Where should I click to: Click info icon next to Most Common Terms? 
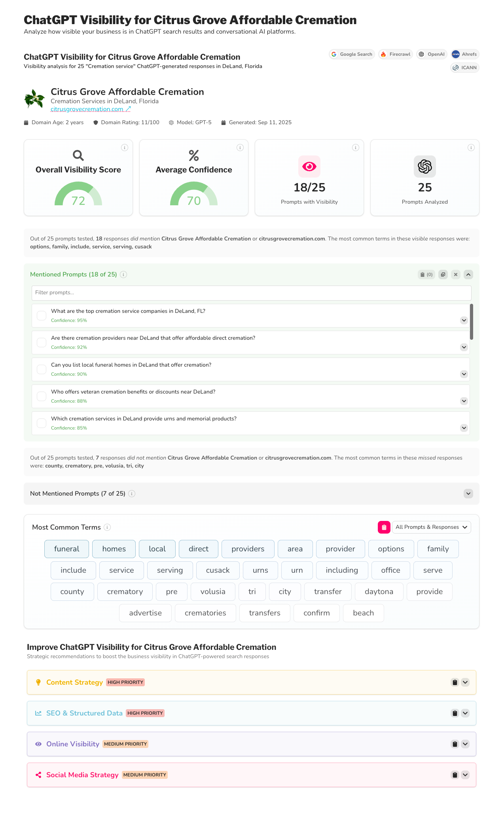point(107,527)
